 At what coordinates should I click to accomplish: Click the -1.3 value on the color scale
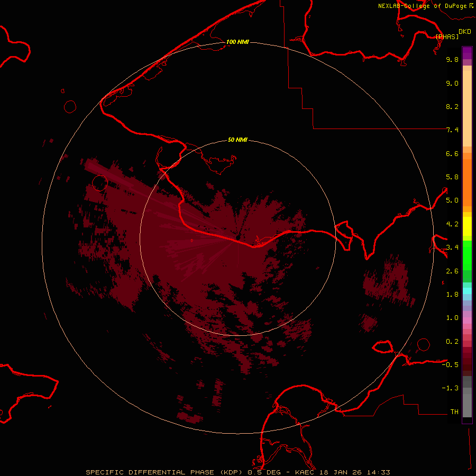tap(450, 388)
